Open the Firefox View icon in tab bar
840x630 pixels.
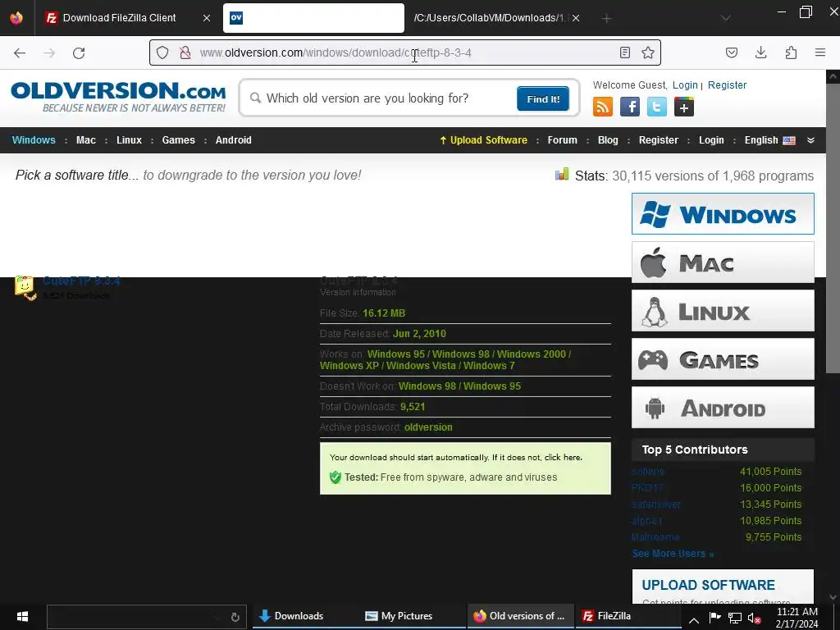[16, 18]
